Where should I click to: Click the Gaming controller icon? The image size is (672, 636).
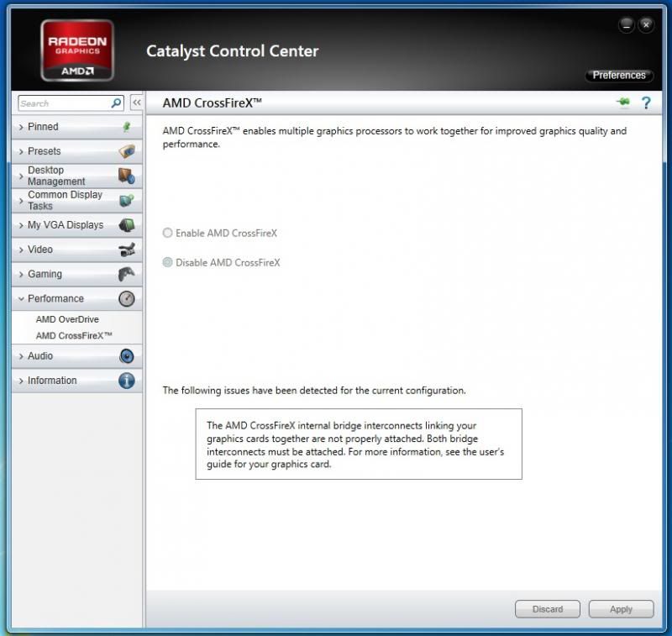(127, 274)
